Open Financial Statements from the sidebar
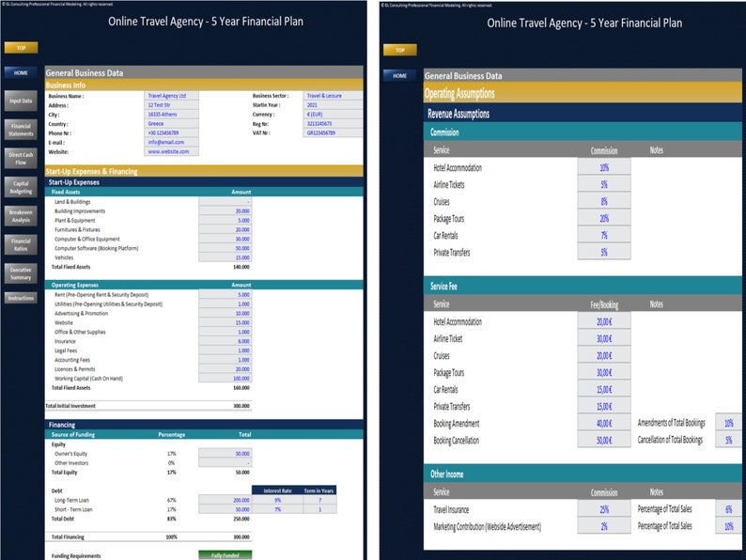 21,130
